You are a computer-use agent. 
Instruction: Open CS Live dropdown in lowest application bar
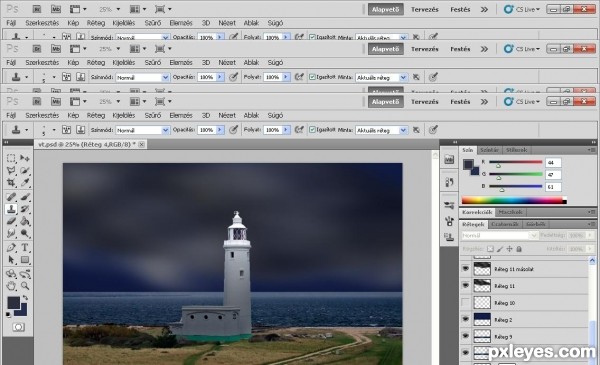(x=522, y=102)
